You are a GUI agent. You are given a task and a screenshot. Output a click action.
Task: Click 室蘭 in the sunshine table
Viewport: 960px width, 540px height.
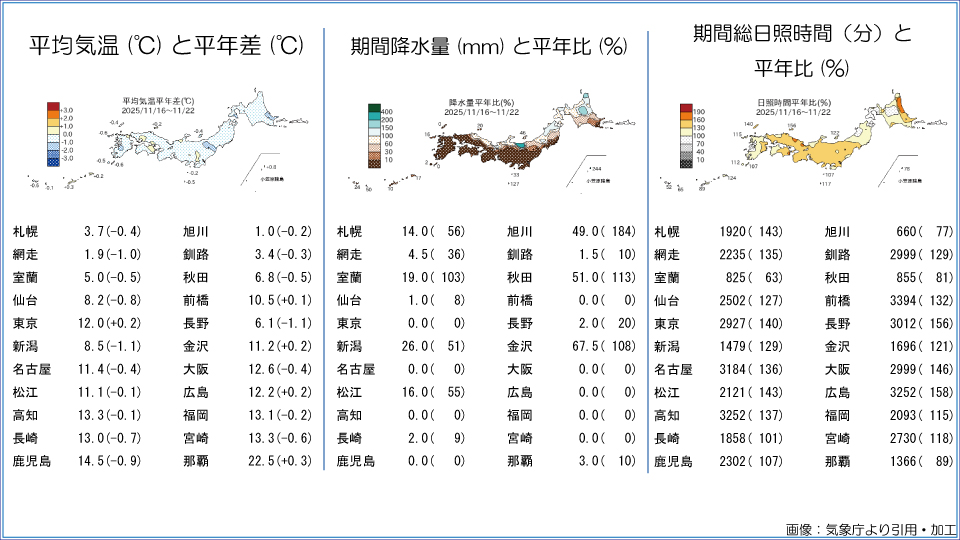[666, 277]
